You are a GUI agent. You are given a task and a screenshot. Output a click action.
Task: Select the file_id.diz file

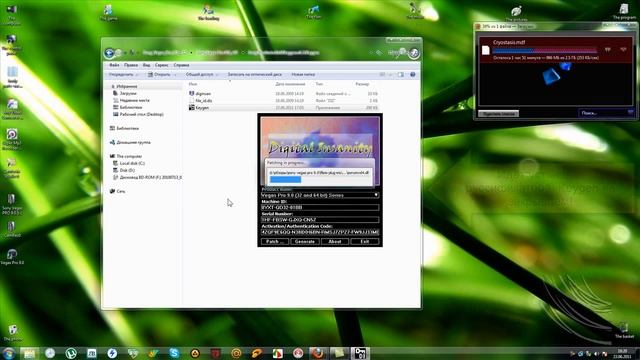pos(283,100)
